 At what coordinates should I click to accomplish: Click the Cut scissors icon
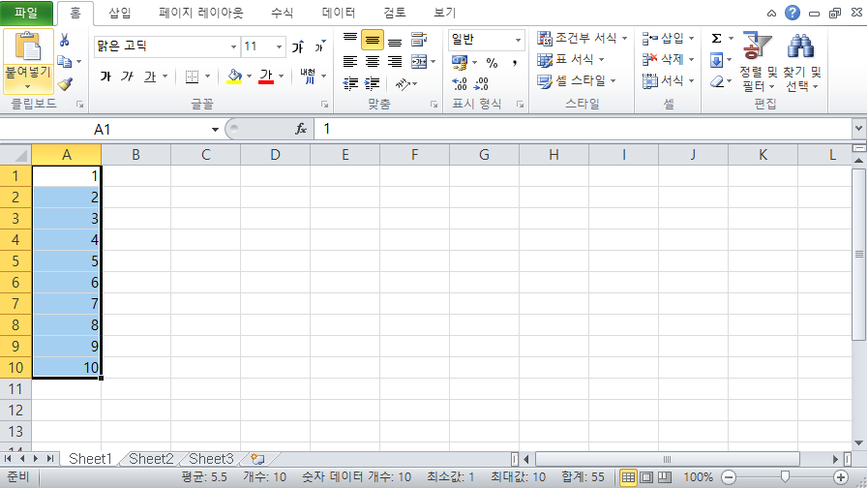click(x=65, y=41)
